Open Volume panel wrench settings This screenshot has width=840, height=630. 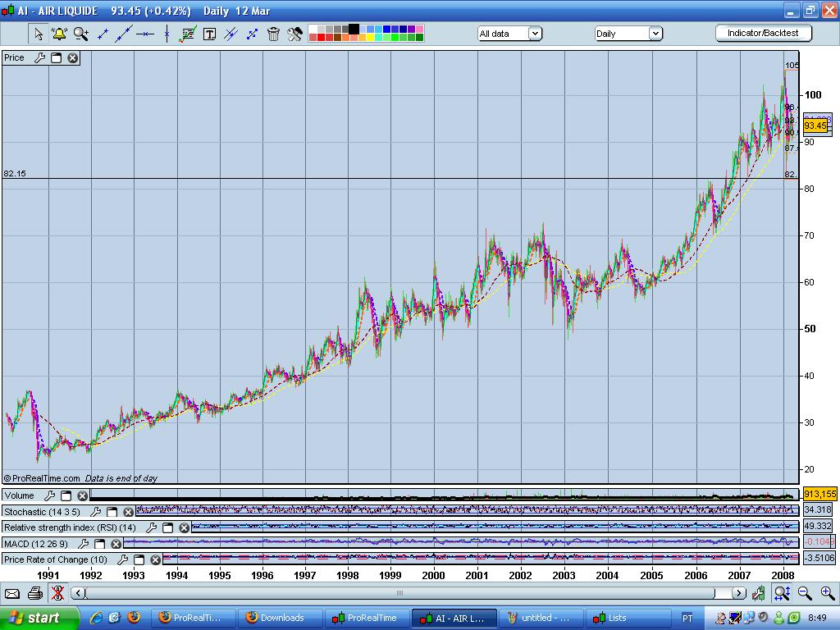point(49,495)
